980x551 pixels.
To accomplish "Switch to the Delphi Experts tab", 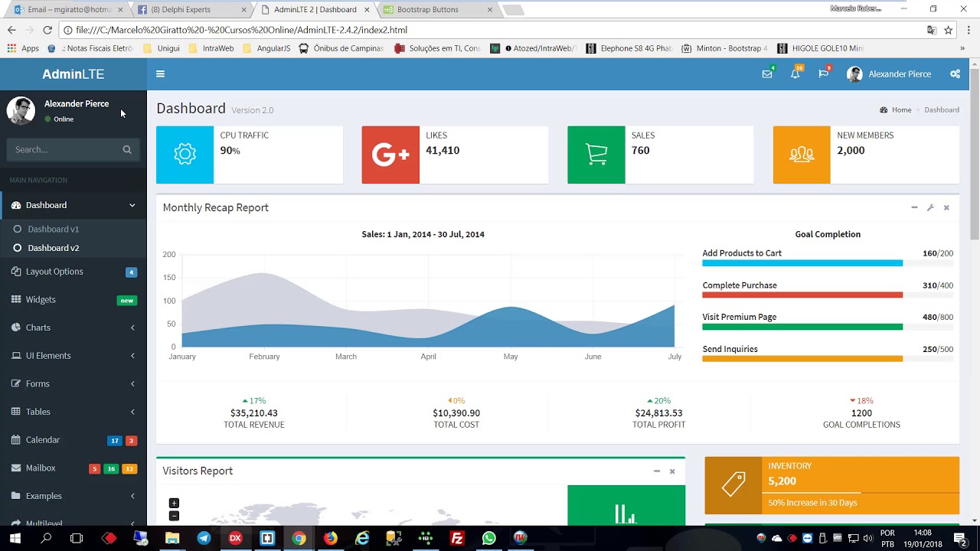I will [x=191, y=9].
